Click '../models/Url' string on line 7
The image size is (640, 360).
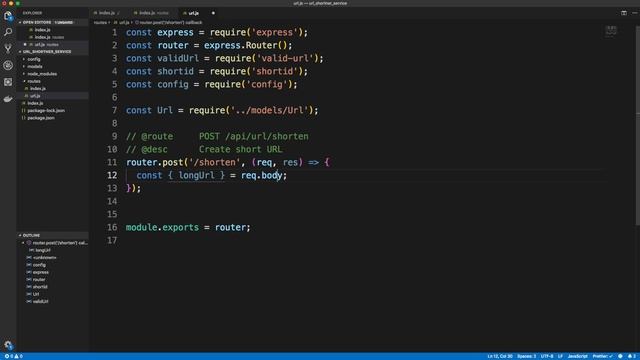point(269,111)
